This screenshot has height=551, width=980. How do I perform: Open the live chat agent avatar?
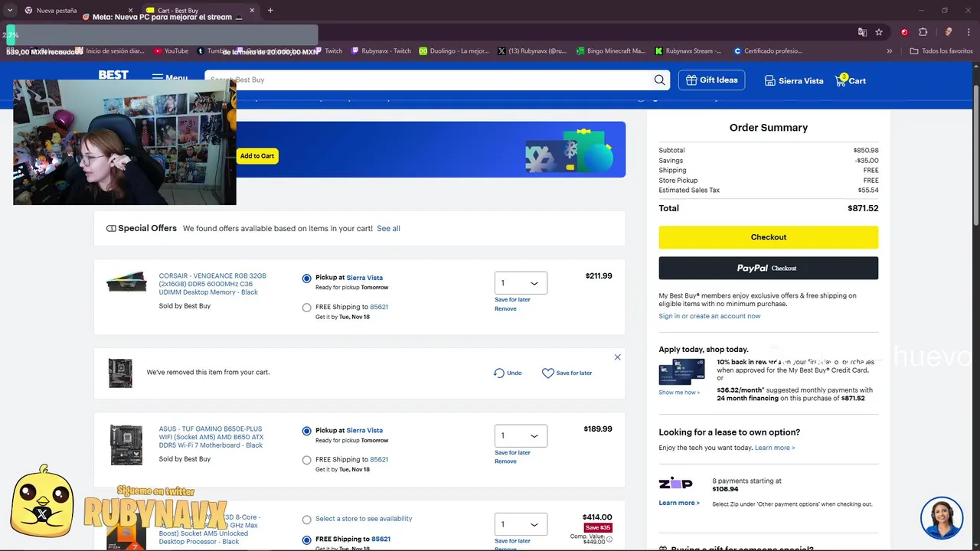point(941,518)
